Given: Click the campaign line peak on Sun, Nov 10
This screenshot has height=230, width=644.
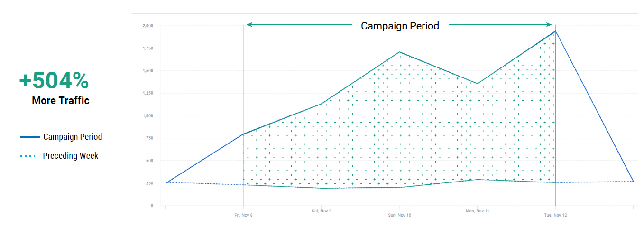Looking at the screenshot, I should point(399,52).
